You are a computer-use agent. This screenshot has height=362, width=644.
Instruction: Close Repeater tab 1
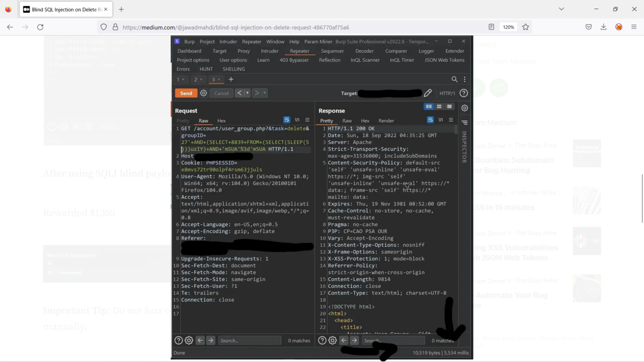tap(184, 80)
